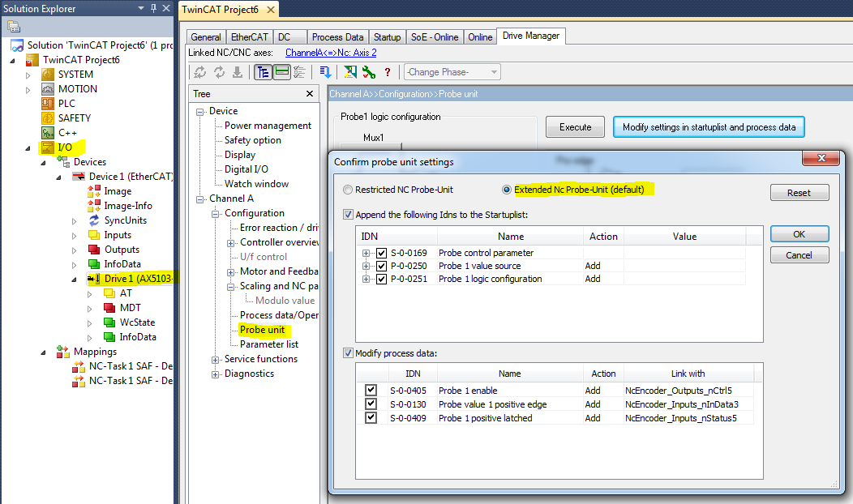Viewport: 853px width, 504px height.
Task: Open the Change Phase dropdown
Action: (x=452, y=72)
